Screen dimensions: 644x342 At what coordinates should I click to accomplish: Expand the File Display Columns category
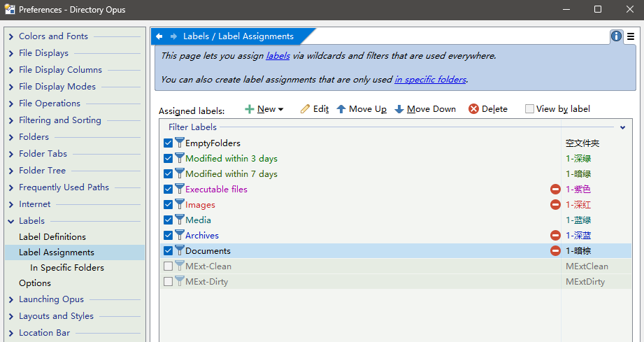click(11, 70)
